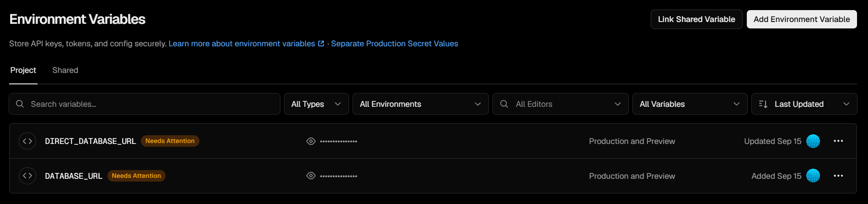The width and height of the screenshot is (868, 204).
Task: Select the Project tab
Action: coord(23,70)
